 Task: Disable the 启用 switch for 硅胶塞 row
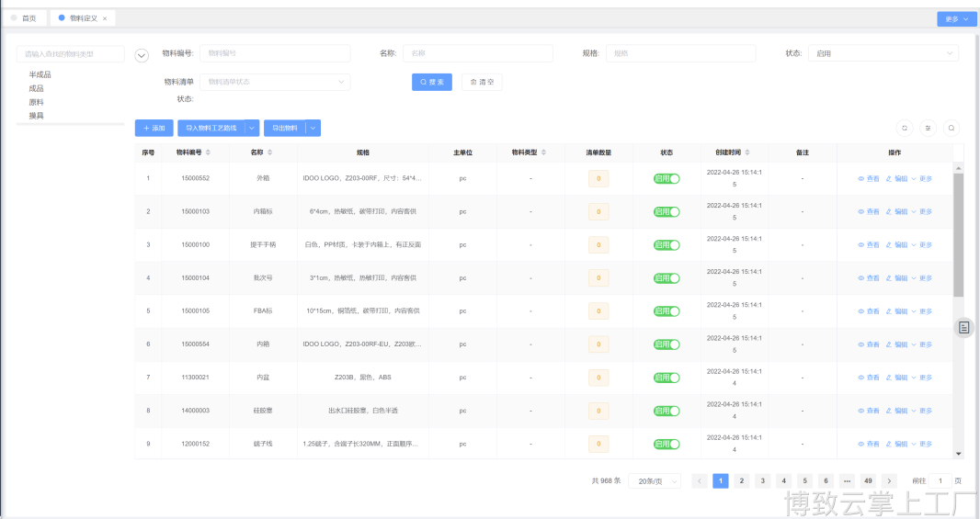coord(667,411)
